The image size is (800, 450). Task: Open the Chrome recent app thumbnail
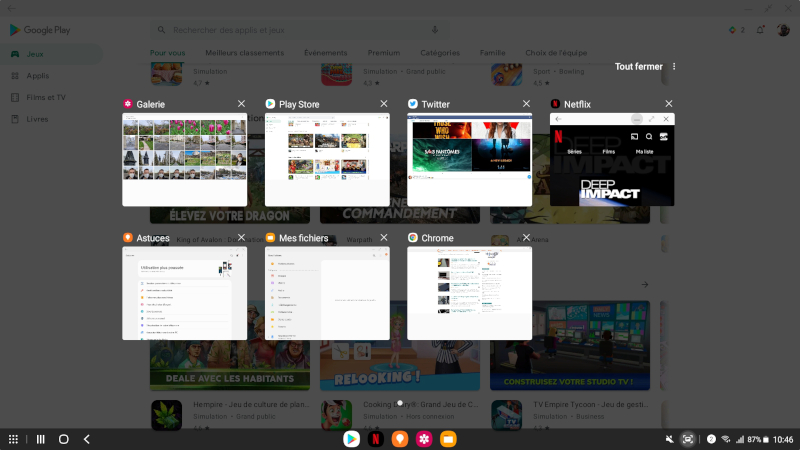pyautogui.click(x=469, y=293)
